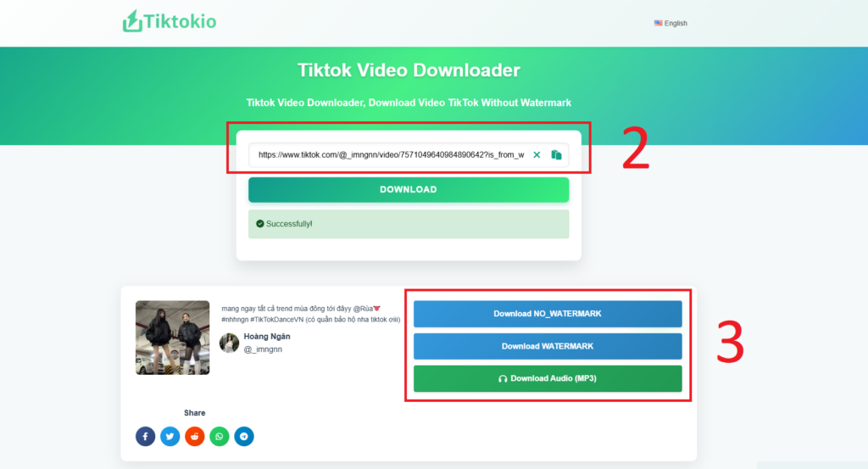Click the Download WATERMARK button
This screenshot has width=868, height=469.
tap(548, 346)
